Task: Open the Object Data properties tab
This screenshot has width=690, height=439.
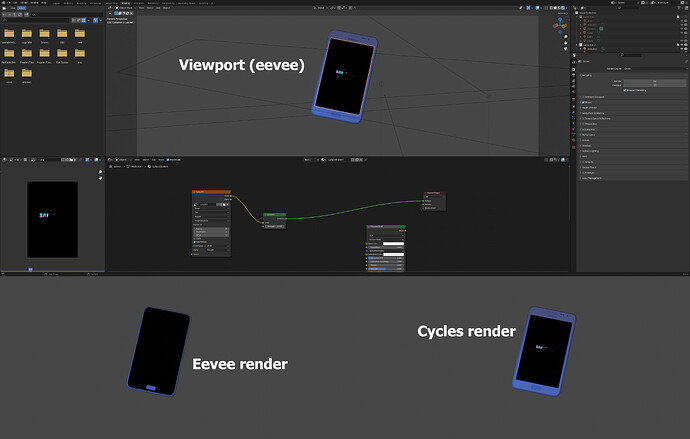Action: coord(573,135)
